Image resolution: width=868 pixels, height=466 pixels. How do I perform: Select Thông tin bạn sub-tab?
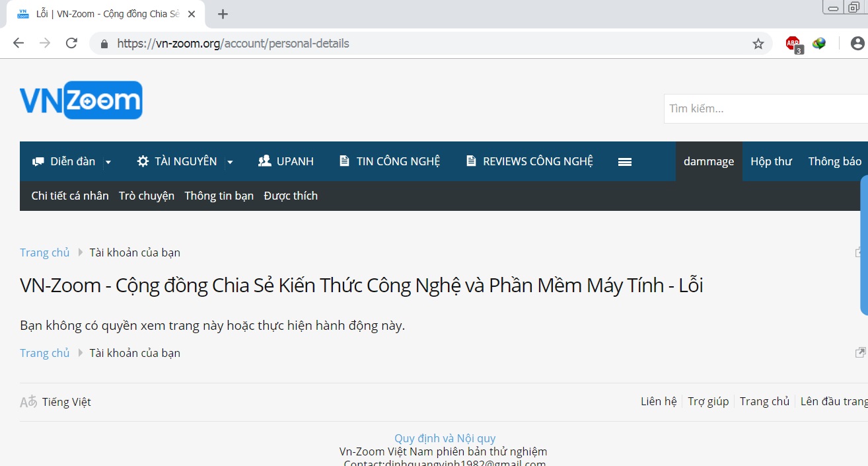(x=219, y=196)
